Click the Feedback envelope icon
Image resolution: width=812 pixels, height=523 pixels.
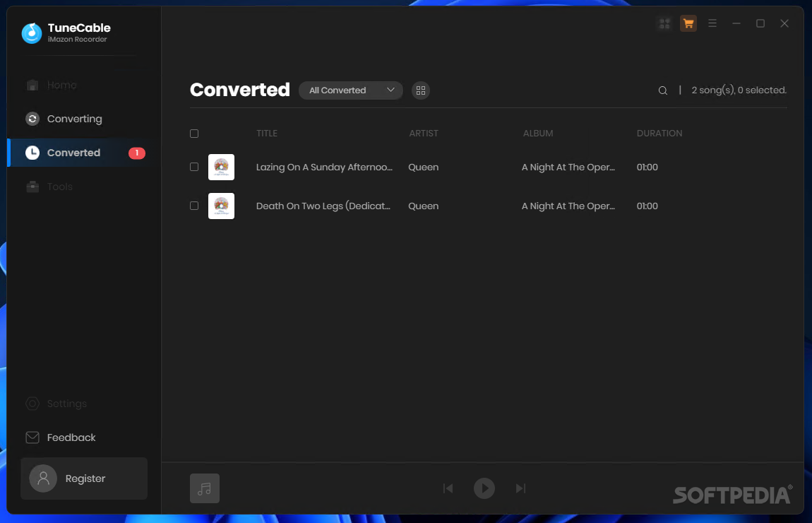click(32, 437)
